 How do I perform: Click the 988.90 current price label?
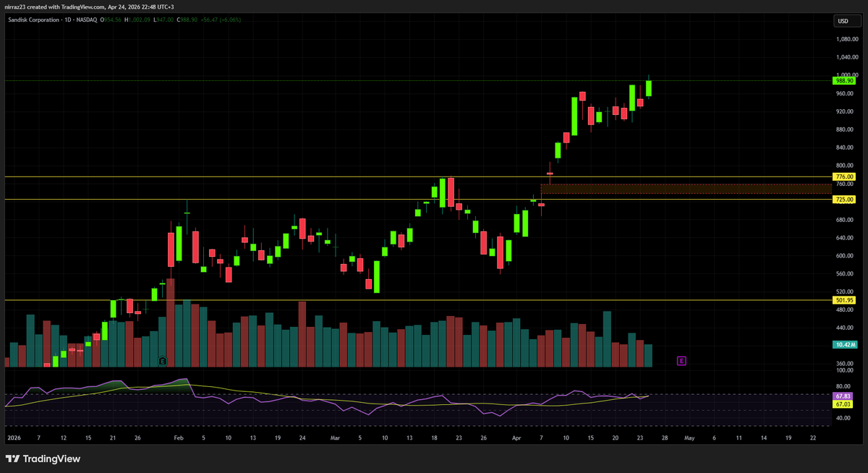[845, 80]
